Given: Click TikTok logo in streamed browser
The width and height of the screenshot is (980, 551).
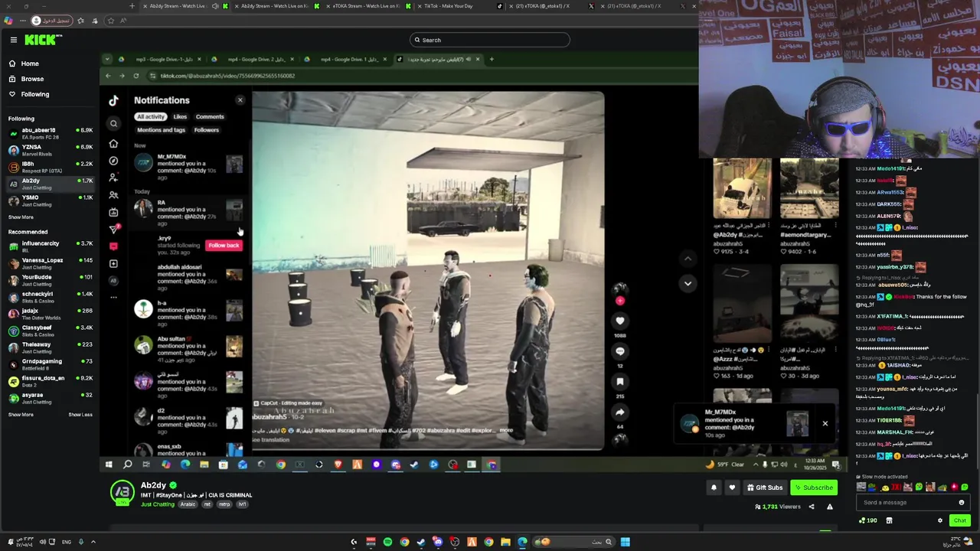Looking at the screenshot, I should tap(113, 100).
